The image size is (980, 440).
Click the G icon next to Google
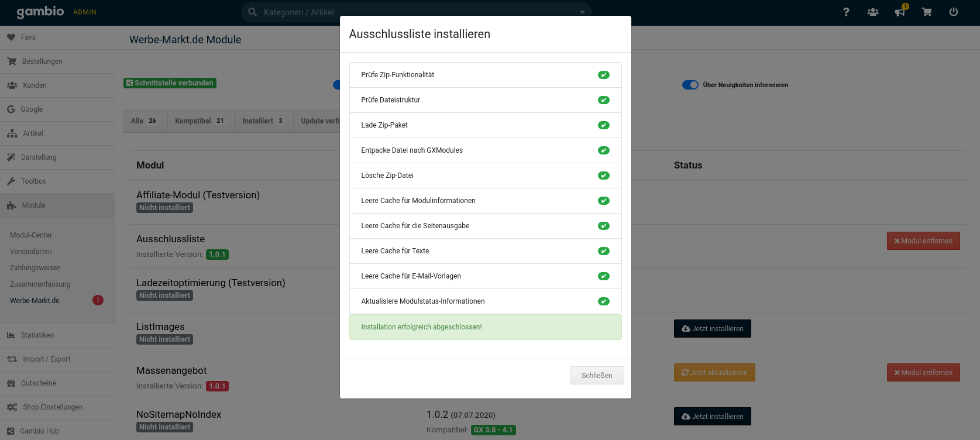(11, 109)
